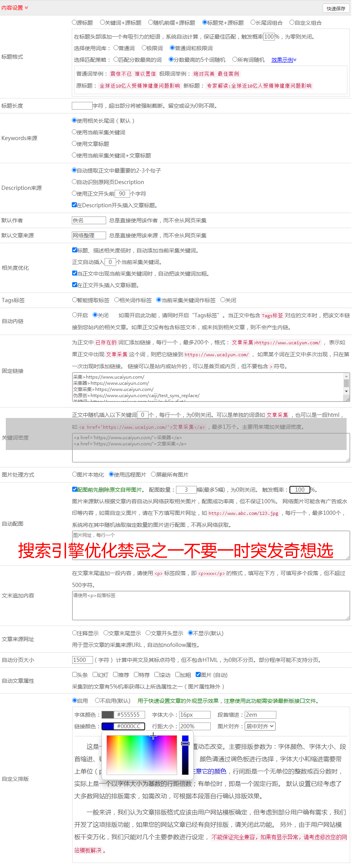Click the vertical brightness slider in color picker
This screenshot has height=868, width=352.
pyautogui.click(x=185, y=755)
